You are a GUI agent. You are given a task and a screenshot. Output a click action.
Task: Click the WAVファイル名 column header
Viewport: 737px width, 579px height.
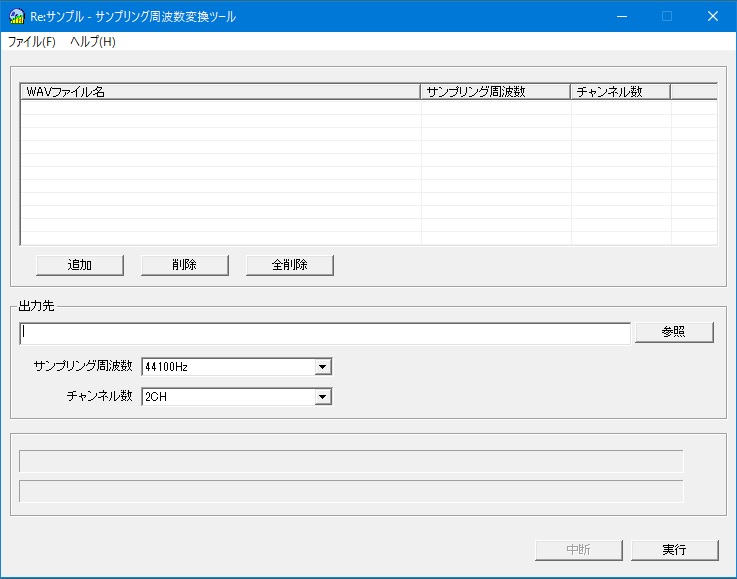pyautogui.click(x=220, y=92)
